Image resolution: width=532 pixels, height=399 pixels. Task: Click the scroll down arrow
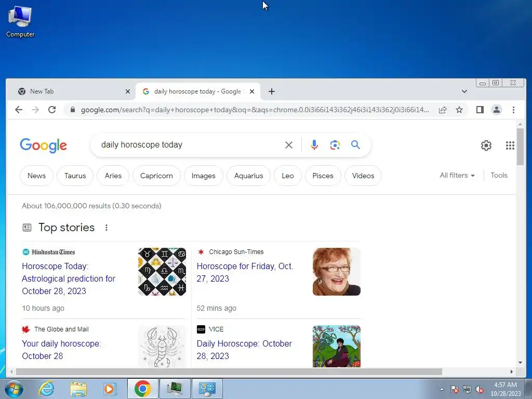(x=520, y=363)
